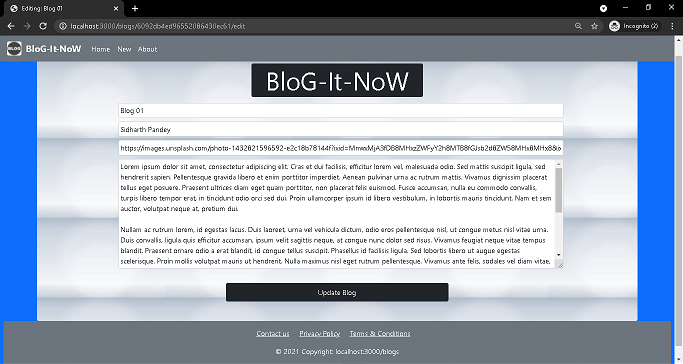
Task: Open Chrome three-dot menu
Action: (672, 26)
